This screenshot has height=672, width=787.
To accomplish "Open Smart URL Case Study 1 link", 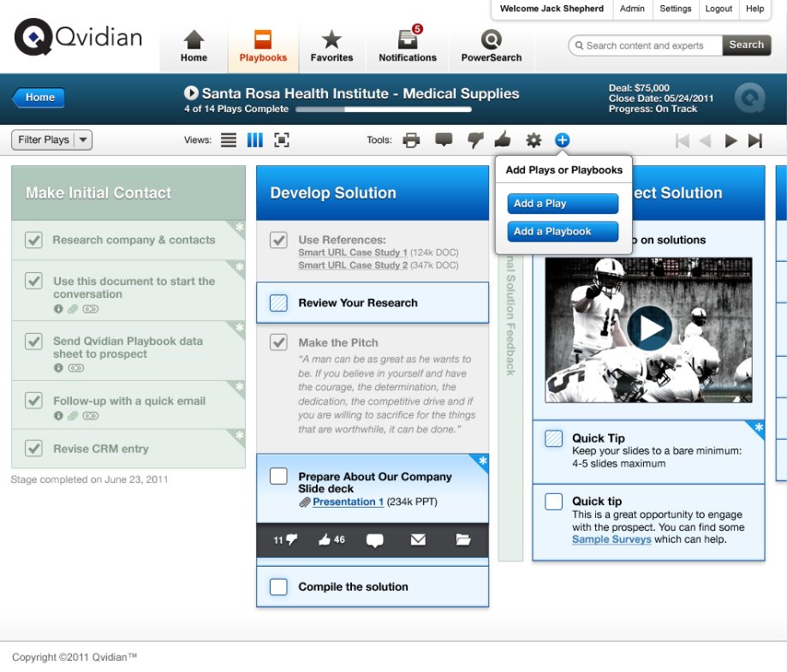I will (x=352, y=253).
